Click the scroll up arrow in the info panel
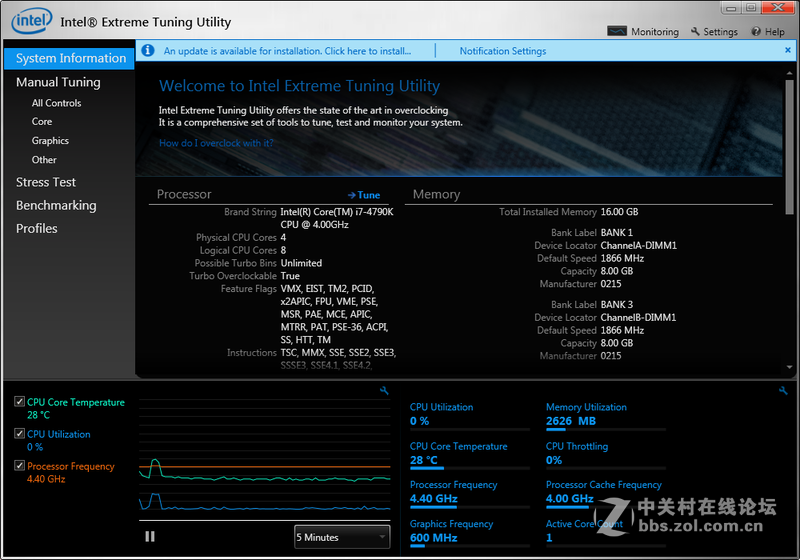This screenshot has height=560, width=800. click(789, 74)
